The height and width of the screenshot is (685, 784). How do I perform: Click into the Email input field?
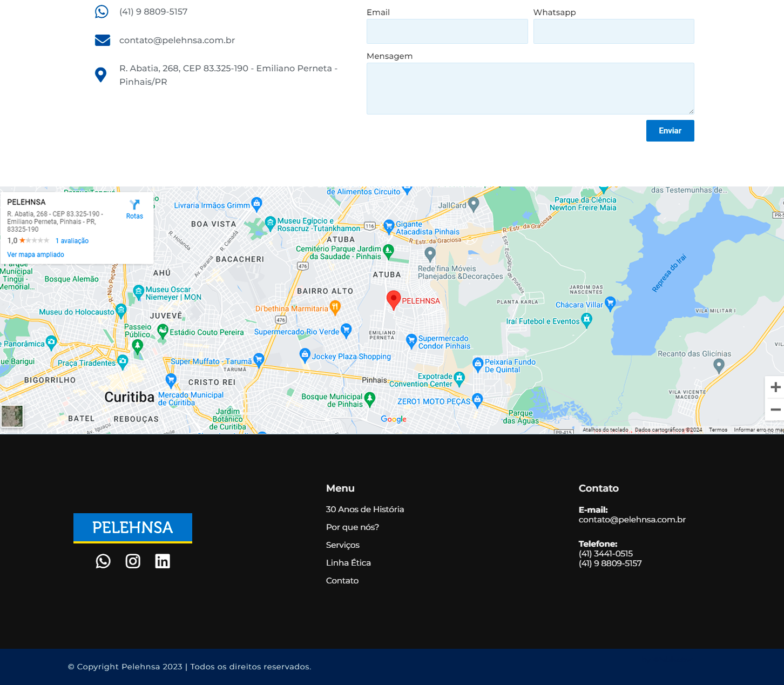coord(447,31)
